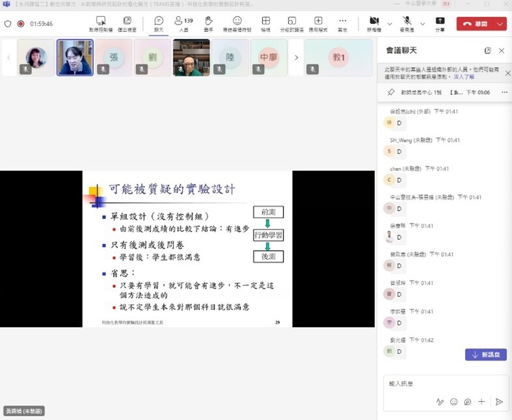
Task: Open text format options in chat box
Action: 440,402
